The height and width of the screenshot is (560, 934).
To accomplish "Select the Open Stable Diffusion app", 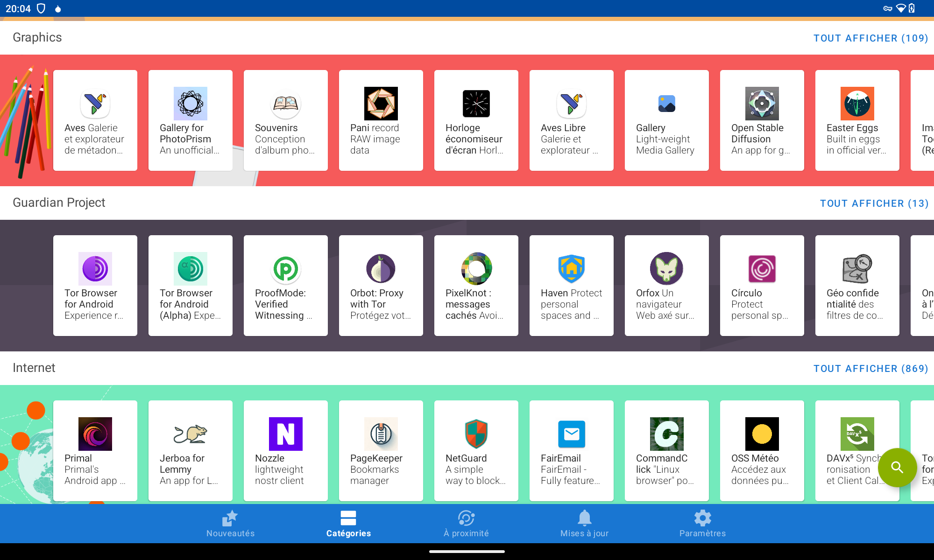I will [x=762, y=120].
